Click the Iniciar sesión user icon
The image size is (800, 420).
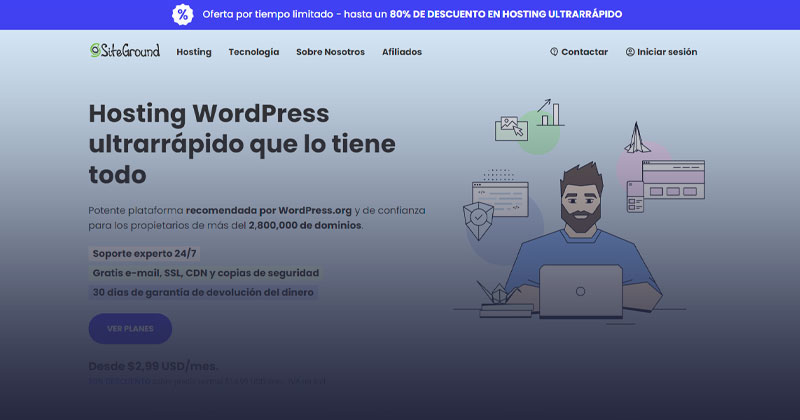coord(630,52)
